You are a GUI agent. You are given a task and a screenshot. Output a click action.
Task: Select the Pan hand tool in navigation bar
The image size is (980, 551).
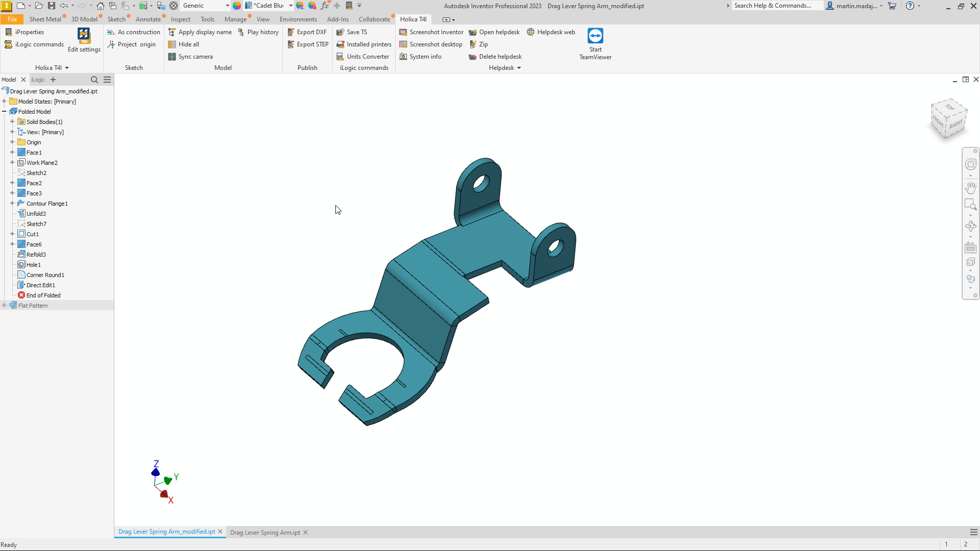pos(970,188)
